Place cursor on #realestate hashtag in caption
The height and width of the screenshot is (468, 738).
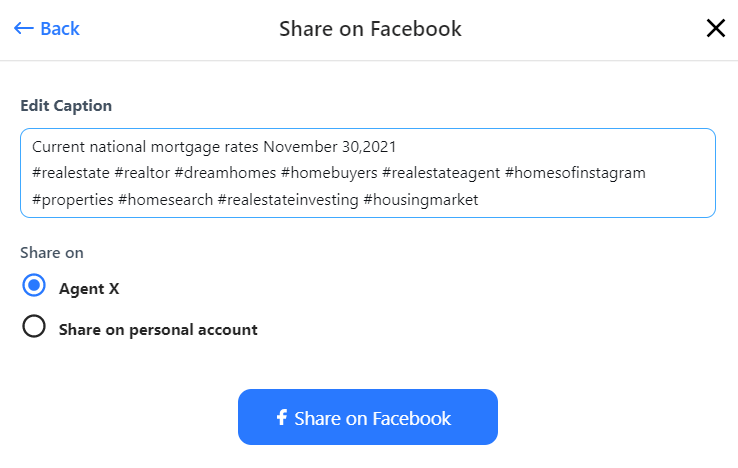(x=71, y=173)
